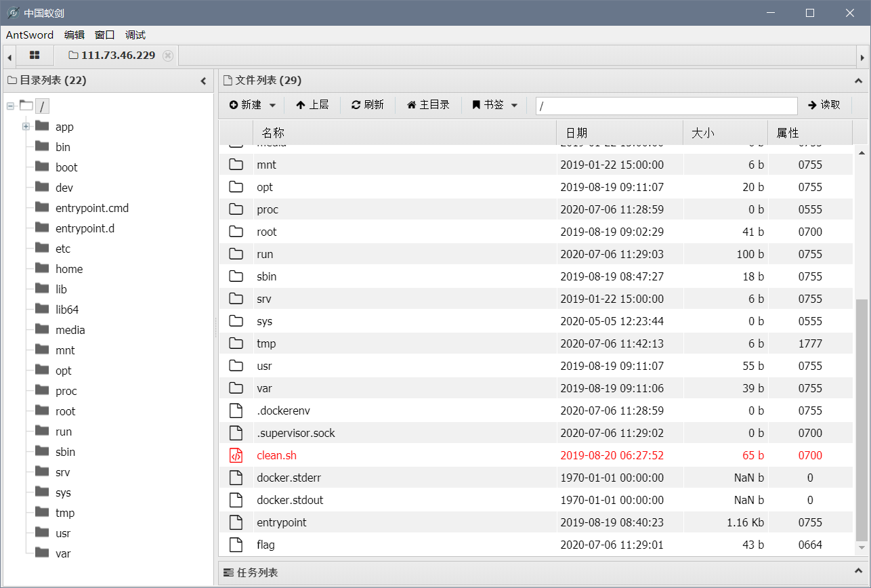Viewport: 871px width, 588px height.
Task: Select the etc folder in tree
Action: tap(62, 249)
